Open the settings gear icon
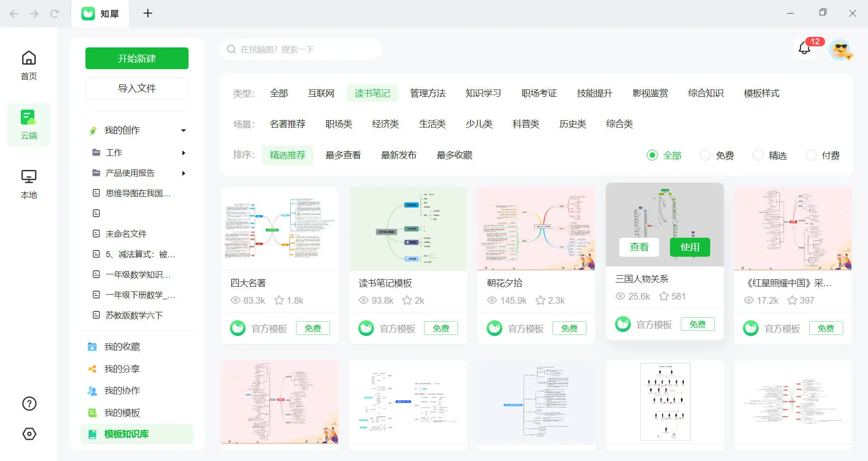Image resolution: width=868 pixels, height=461 pixels. coord(28,434)
